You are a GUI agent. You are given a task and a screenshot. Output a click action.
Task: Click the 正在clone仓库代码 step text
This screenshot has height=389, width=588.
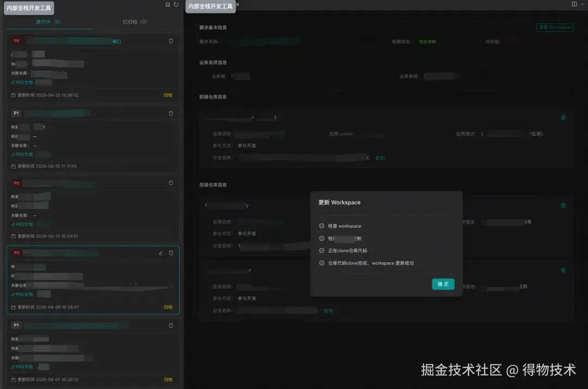[347, 251]
